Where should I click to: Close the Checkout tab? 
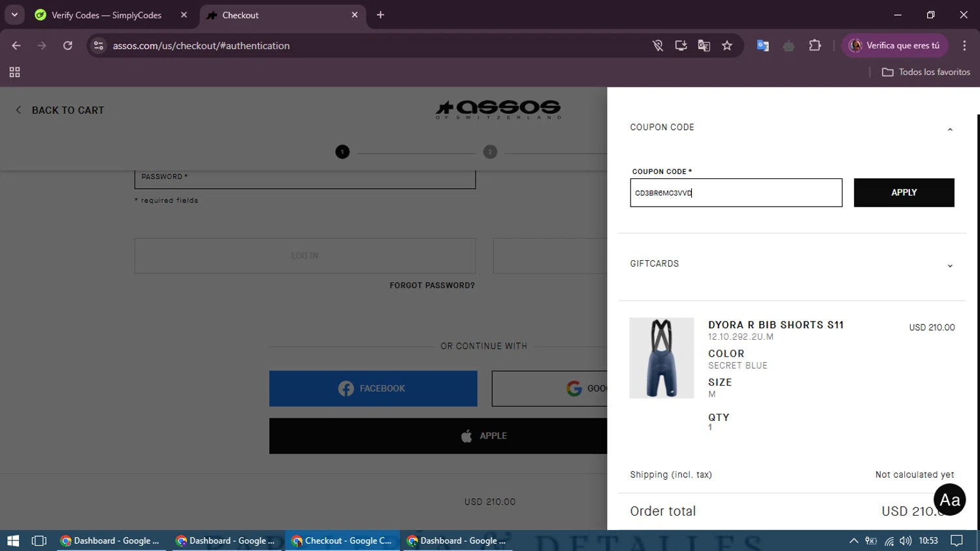coord(355,15)
